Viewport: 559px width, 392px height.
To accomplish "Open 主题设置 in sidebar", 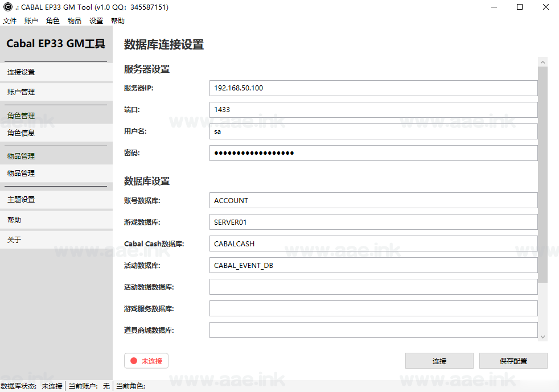I will [56, 200].
